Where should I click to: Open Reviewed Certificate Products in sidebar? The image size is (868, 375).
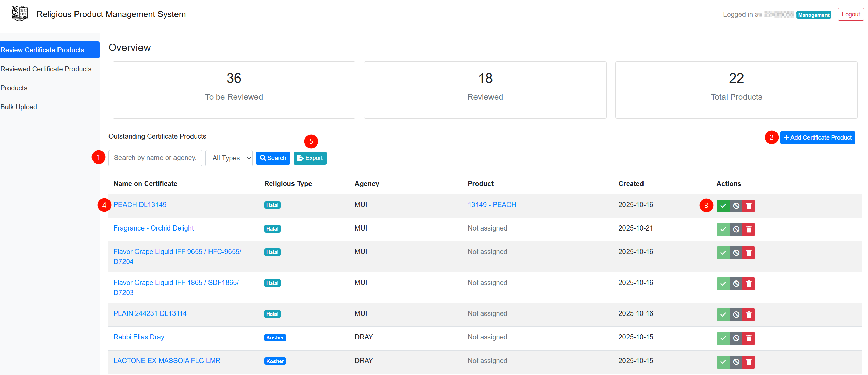click(x=46, y=69)
